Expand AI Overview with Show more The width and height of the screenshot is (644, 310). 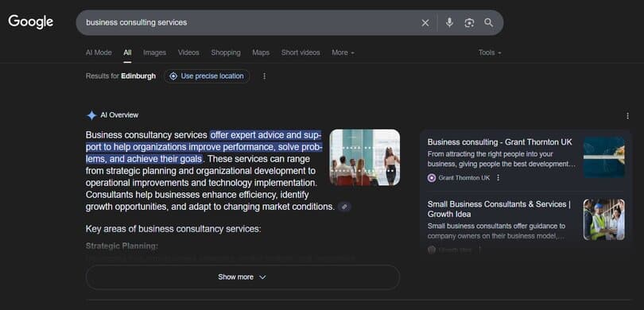(242, 277)
